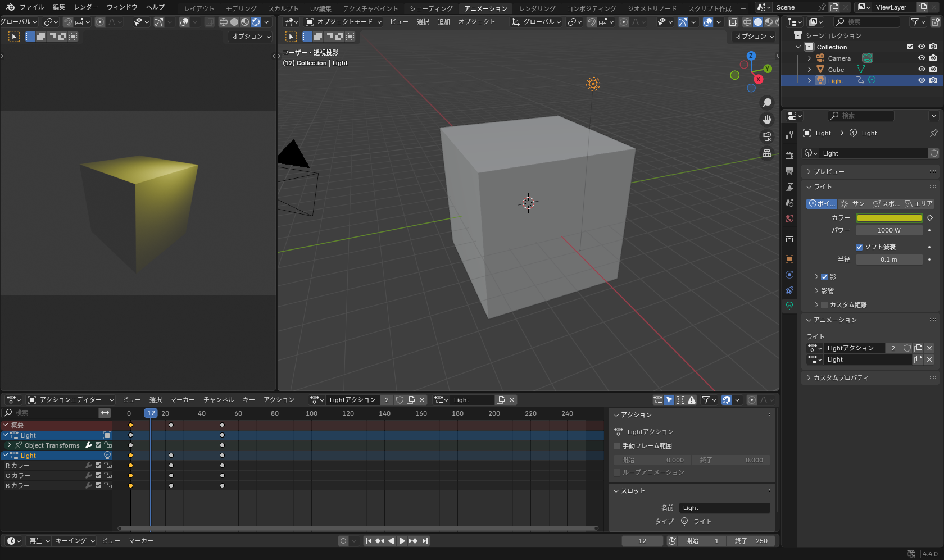Screen dimensions: 944x560
Task: Click the camera view icon in the viewport sidebar
Action: pos(767,136)
